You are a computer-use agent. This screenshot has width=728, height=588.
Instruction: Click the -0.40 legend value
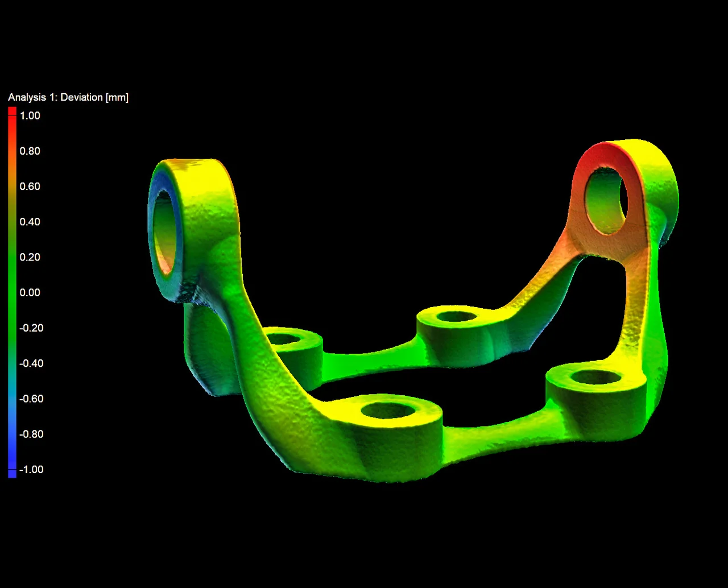(31, 363)
